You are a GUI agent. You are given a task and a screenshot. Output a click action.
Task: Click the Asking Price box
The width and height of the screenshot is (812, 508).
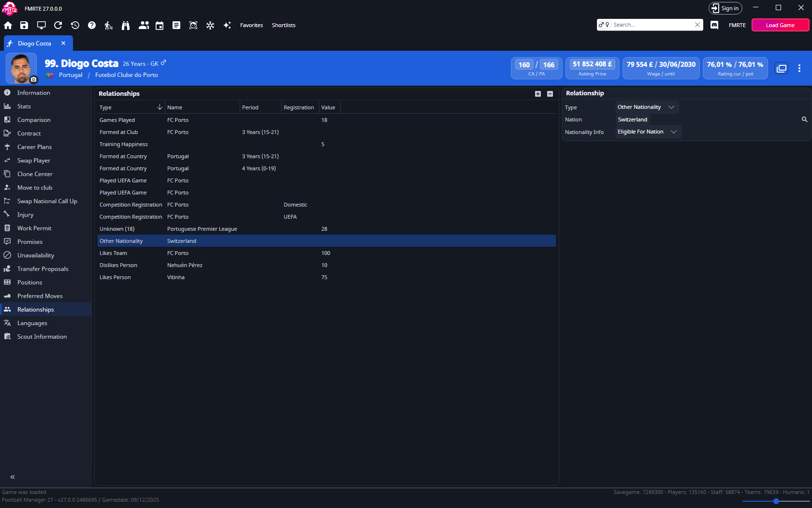coord(592,68)
